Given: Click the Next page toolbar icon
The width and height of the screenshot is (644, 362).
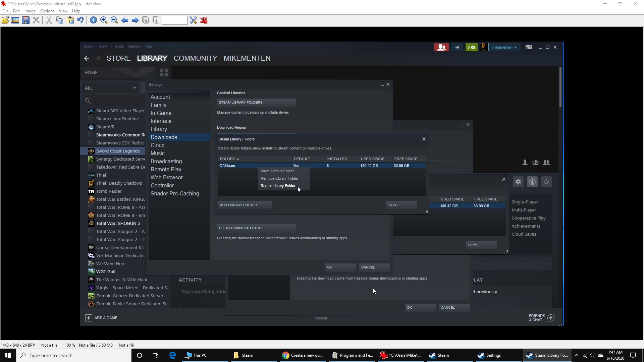Looking at the screenshot, I should (x=156, y=20).
